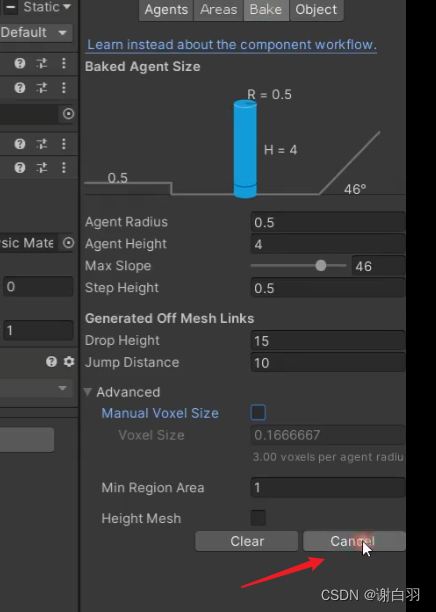
Task: Click the Clear button
Action: [247, 541]
